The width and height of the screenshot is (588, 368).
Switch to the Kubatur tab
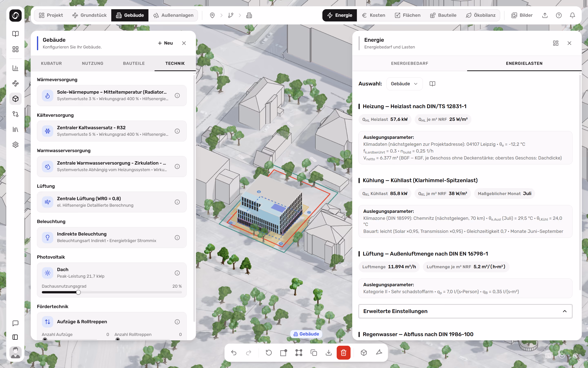point(51,63)
